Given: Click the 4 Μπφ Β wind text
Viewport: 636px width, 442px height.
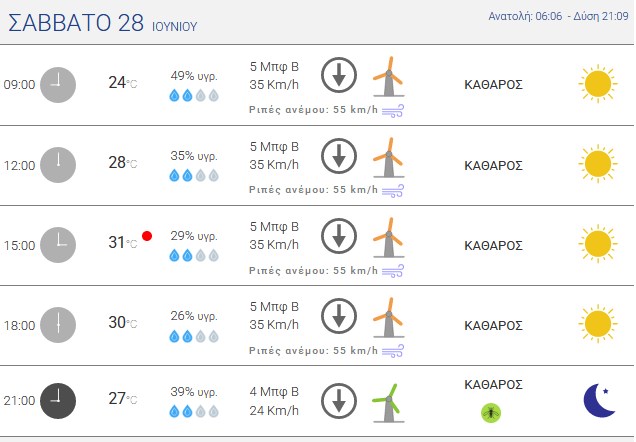Looking at the screenshot, I should 274,392.
